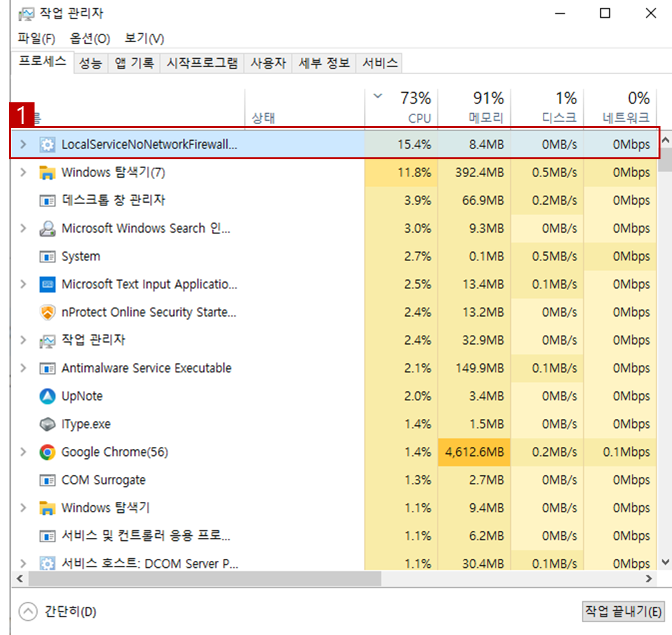Click the Google Chrome icon
The width and height of the screenshot is (672, 635).
click(x=47, y=452)
